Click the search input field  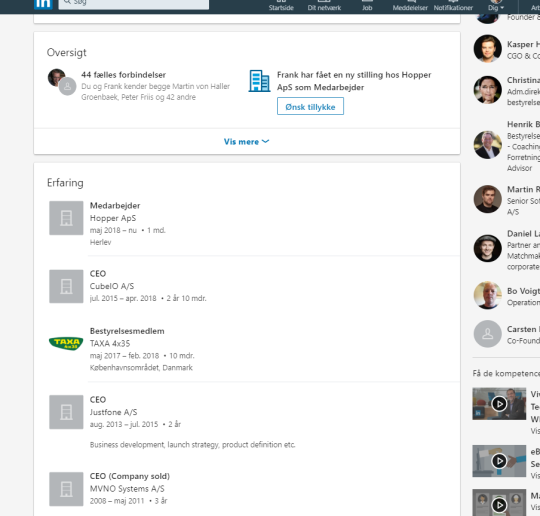click(x=134, y=3)
